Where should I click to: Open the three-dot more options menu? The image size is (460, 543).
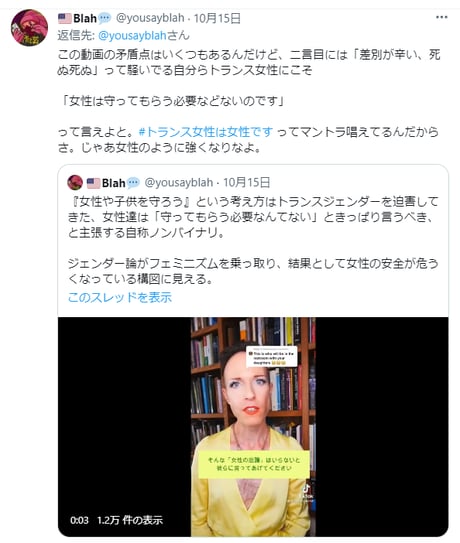tap(441, 17)
